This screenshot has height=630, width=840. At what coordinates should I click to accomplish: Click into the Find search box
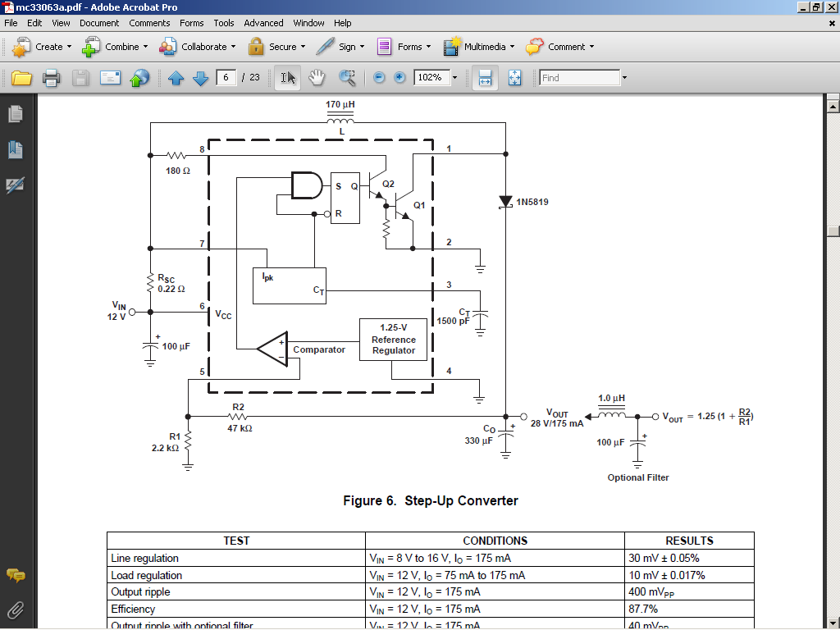tap(580, 78)
